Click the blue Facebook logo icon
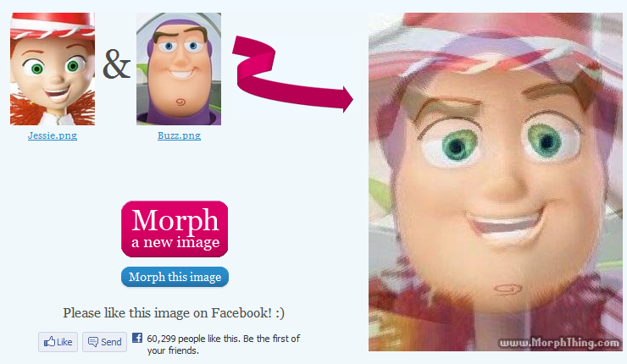 [x=137, y=338]
